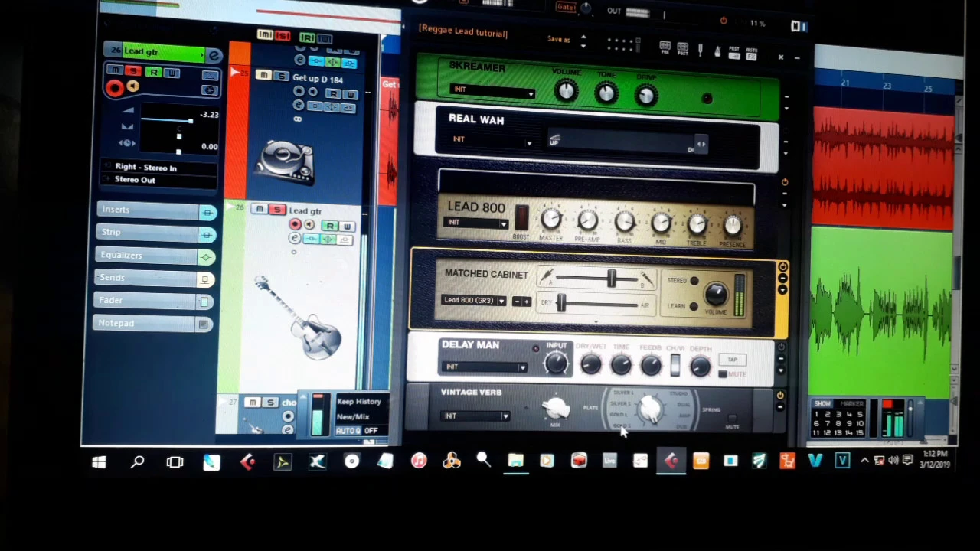
Task: Click the red Record Enable button in inspector
Action: (x=114, y=88)
